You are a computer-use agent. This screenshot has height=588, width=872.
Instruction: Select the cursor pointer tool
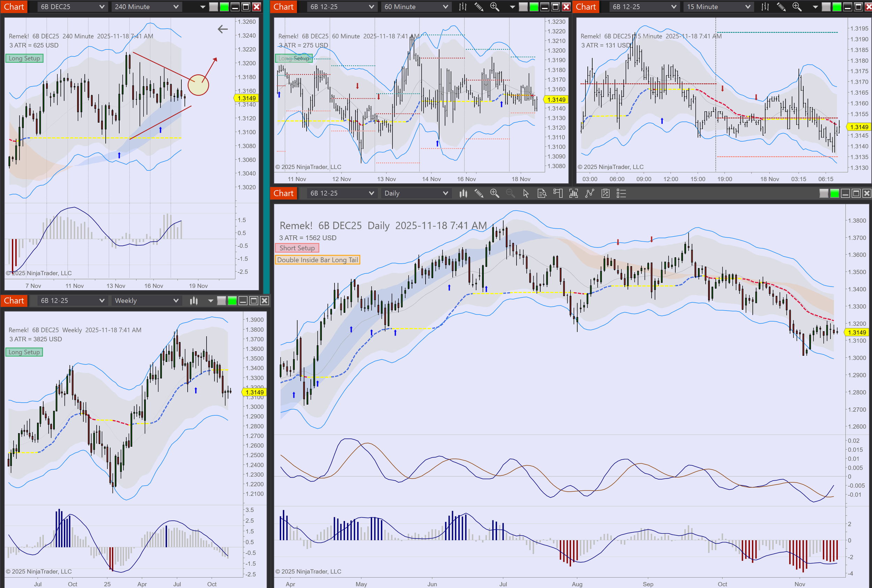(x=526, y=194)
